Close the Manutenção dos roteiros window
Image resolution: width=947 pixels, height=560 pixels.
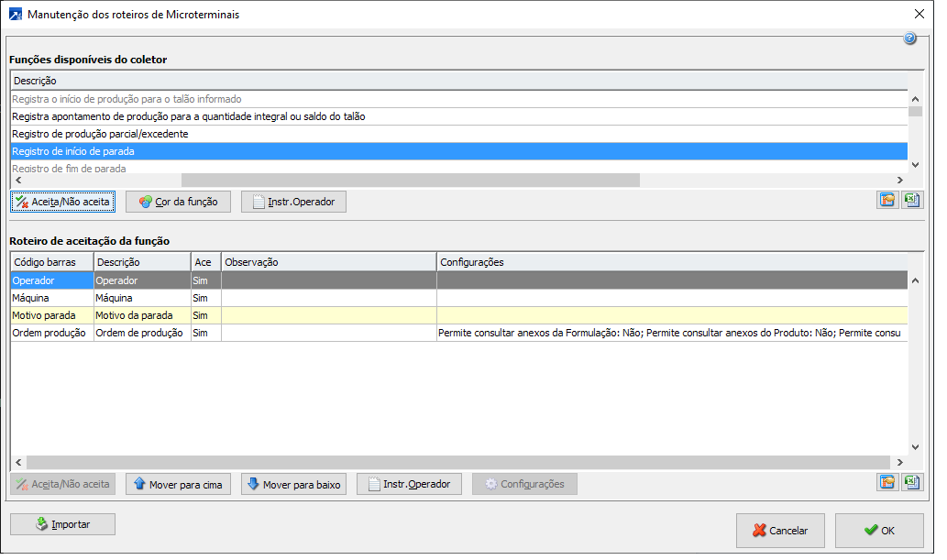919,14
